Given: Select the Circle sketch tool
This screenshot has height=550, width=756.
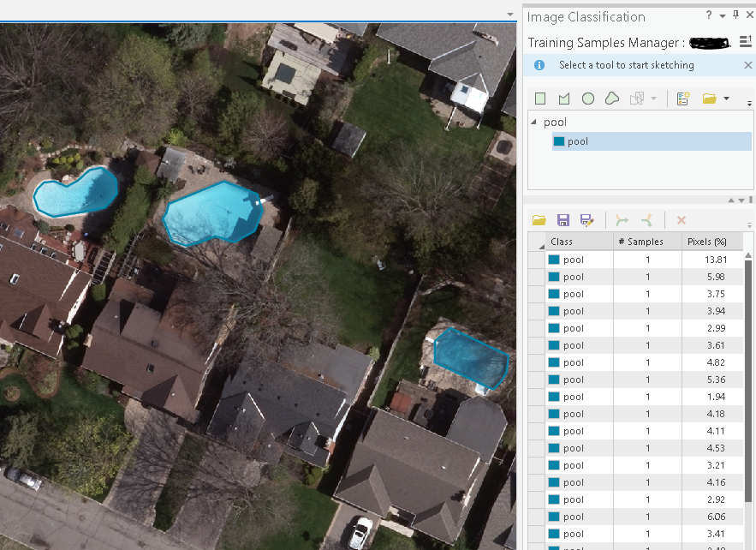Looking at the screenshot, I should pyautogui.click(x=587, y=98).
